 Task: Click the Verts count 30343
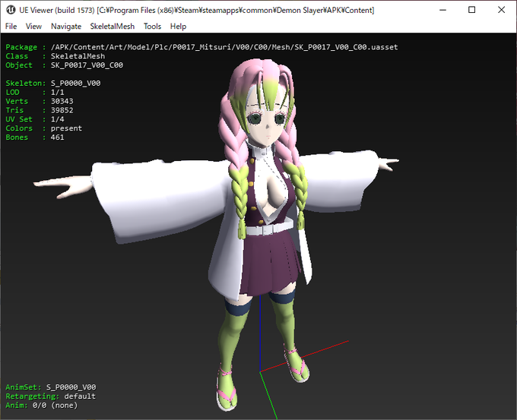pyautogui.click(x=62, y=101)
